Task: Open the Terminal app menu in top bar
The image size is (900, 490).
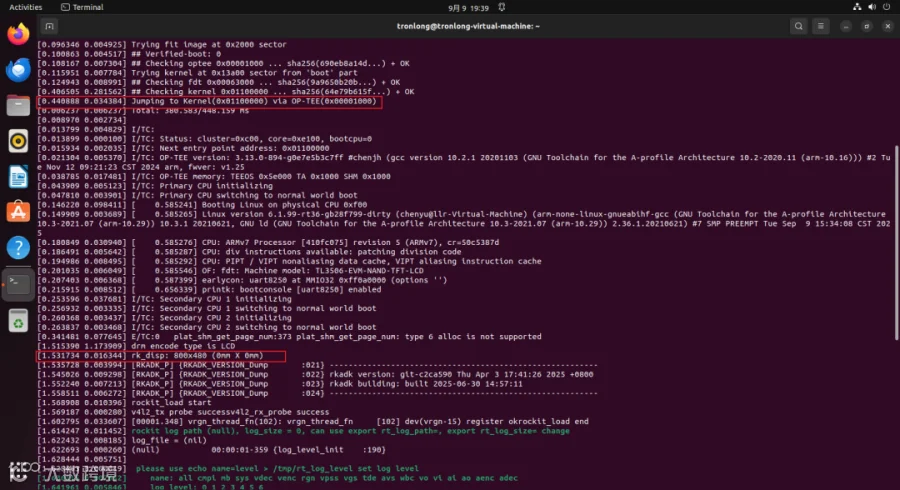Action: pyautogui.click(x=82, y=7)
